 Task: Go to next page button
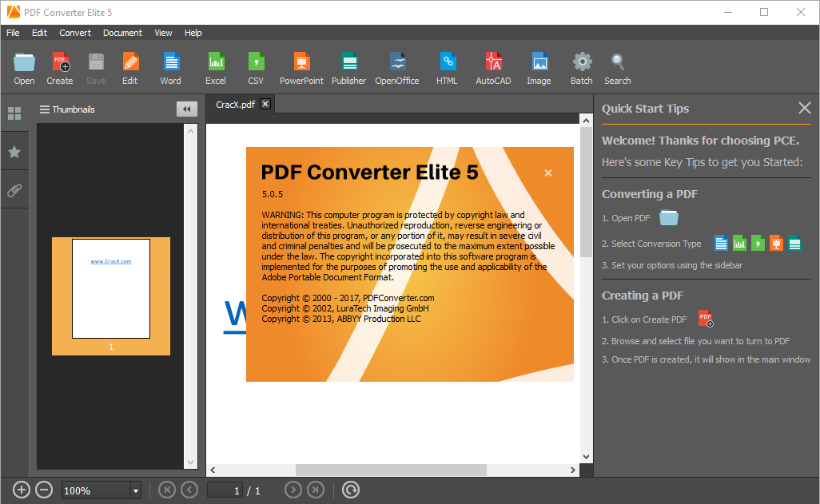click(x=293, y=490)
